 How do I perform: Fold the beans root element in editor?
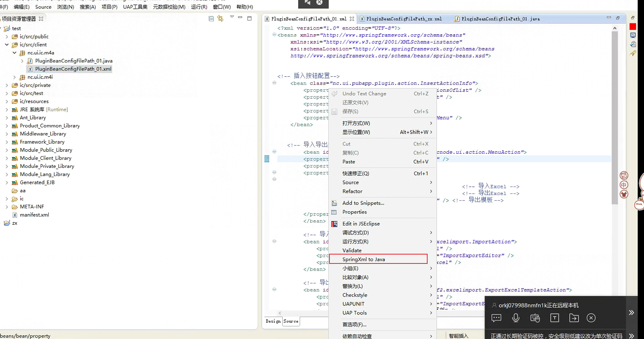coord(274,35)
